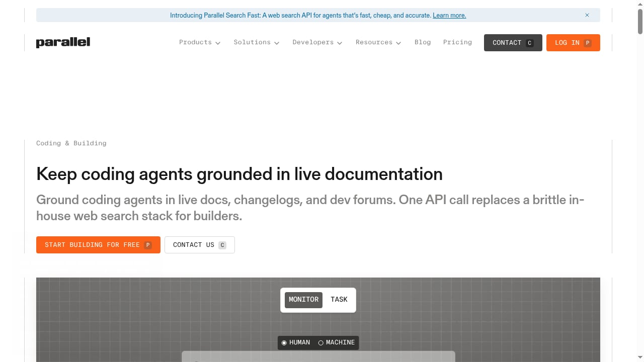Open the Resources dropdown menu
Viewport: 644px width, 362px height.
pyautogui.click(x=378, y=42)
